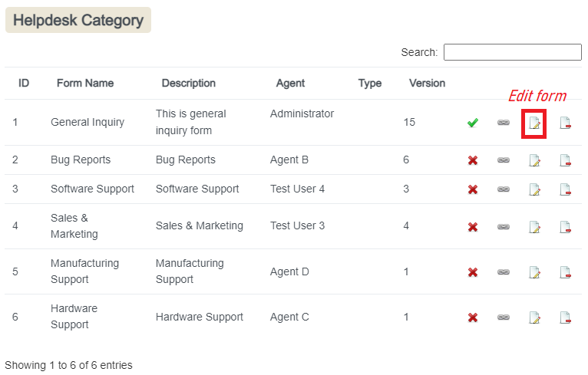The image size is (588, 375).
Task: Sort by Description column header
Action: 188,83
